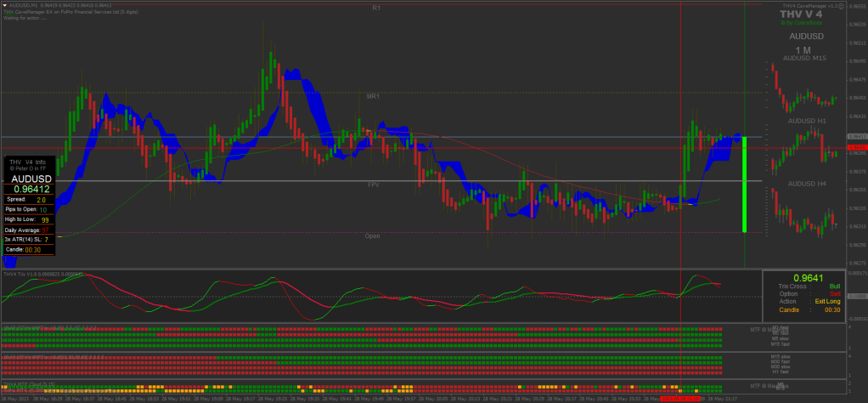Click the 'Trix Cross' Bull row

pos(809,286)
